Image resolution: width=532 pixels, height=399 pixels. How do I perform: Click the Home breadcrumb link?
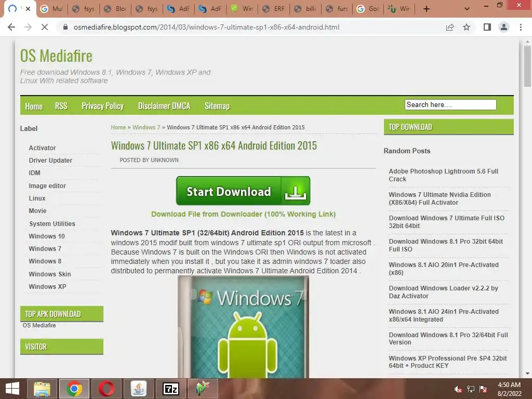(x=118, y=127)
